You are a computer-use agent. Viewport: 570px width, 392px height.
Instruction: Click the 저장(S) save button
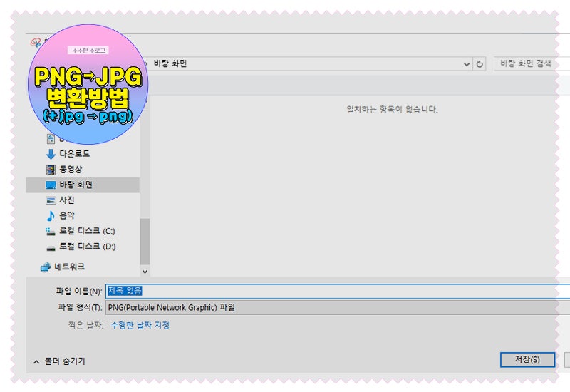point(527,360)
